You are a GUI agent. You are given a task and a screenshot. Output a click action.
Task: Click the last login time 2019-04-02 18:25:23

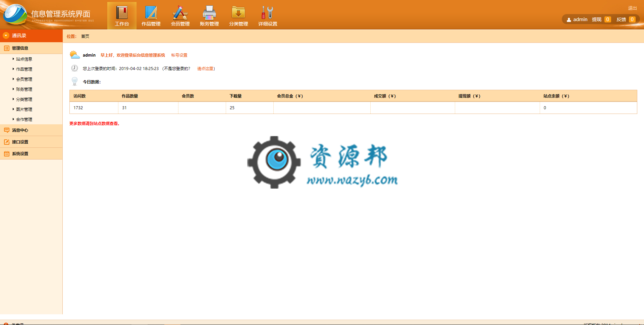pyautogui.click(x=139, y=69)
